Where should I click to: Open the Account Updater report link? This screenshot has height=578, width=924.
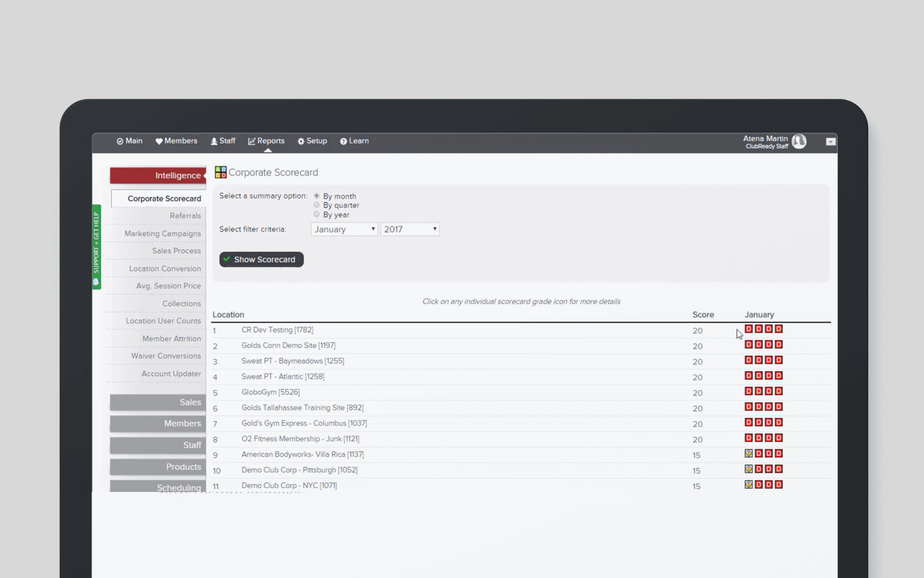pyautogui.click(x=171, y=374)
